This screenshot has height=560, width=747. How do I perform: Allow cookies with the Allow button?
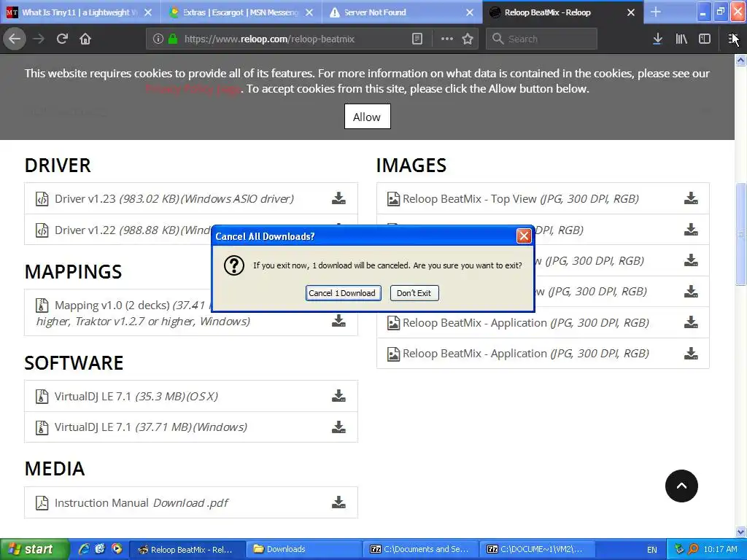point(368,117)
